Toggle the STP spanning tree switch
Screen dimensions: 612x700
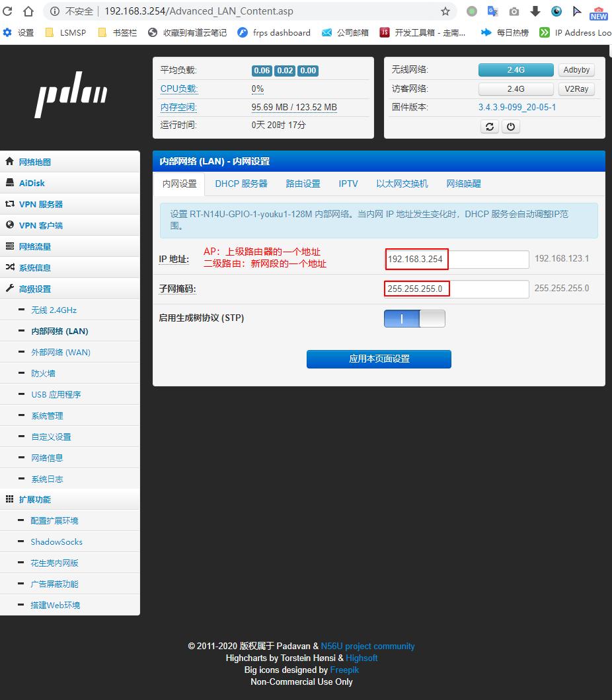click(414, 319)
